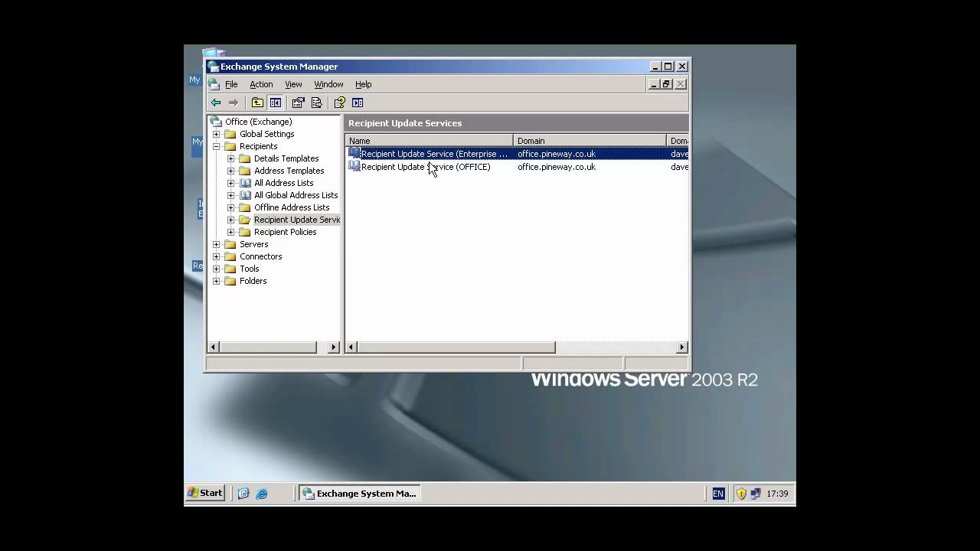Select Recipient Update Service (OFFICE) row

coord(518,167)
